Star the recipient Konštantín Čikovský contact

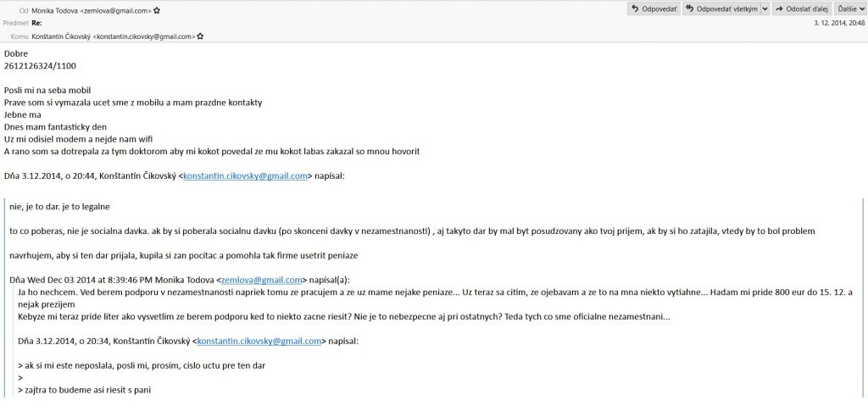click(200, 36)
